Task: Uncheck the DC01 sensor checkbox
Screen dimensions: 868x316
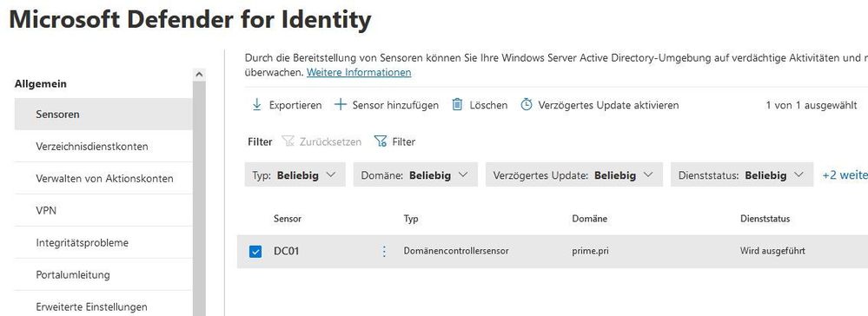Action: pos(255,252)
